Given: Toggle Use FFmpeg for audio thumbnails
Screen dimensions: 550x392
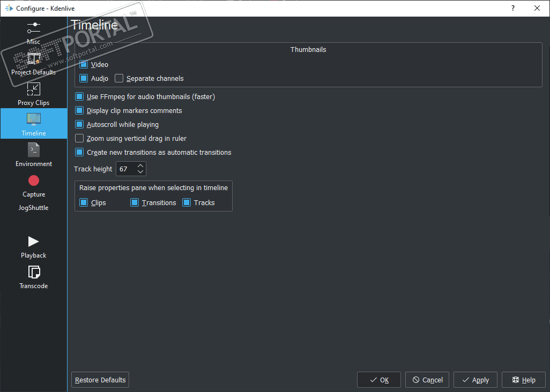Looking at the screenshot, I should click(79, 96).
